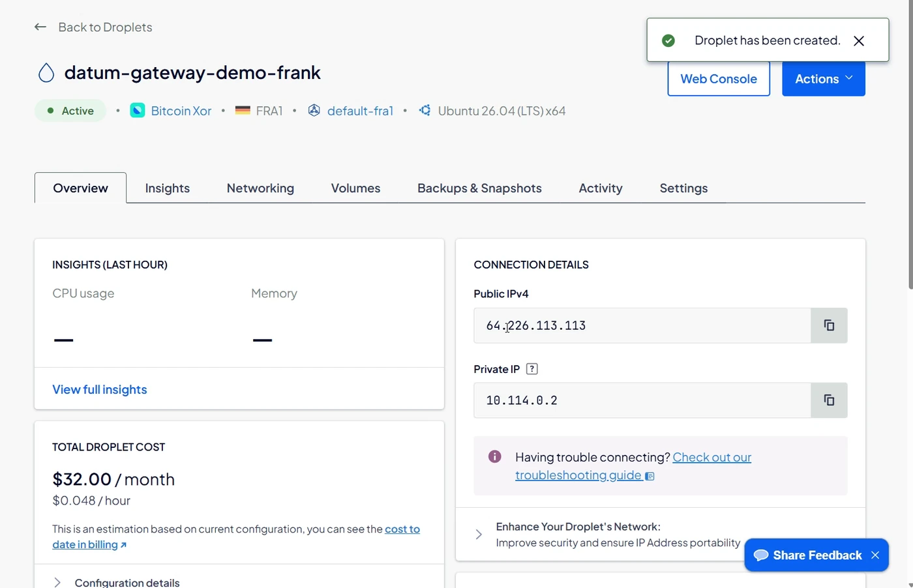Switch to the Insights tab
Image resolution: width=913 pixels, height=588 pixels.
[168, 188]
